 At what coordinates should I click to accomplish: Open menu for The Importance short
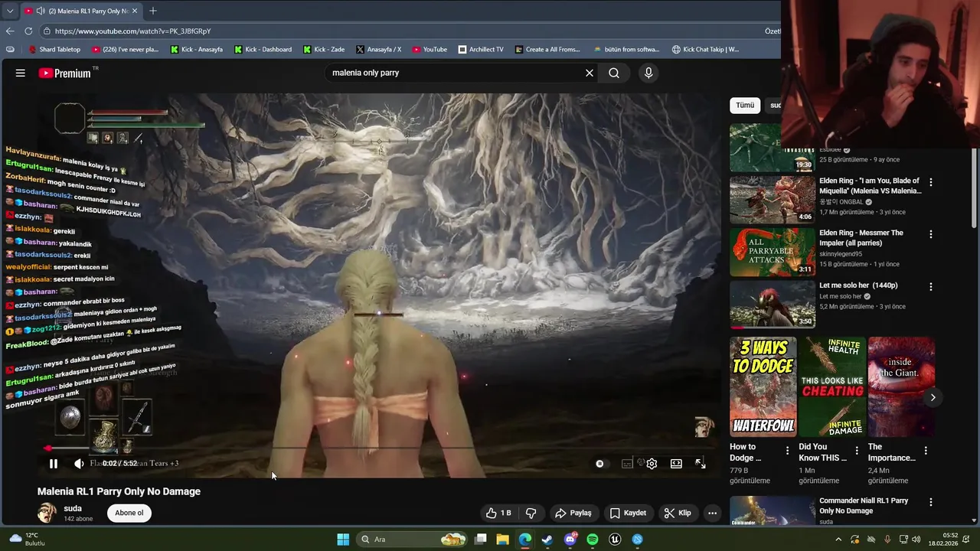click(926, 451)
